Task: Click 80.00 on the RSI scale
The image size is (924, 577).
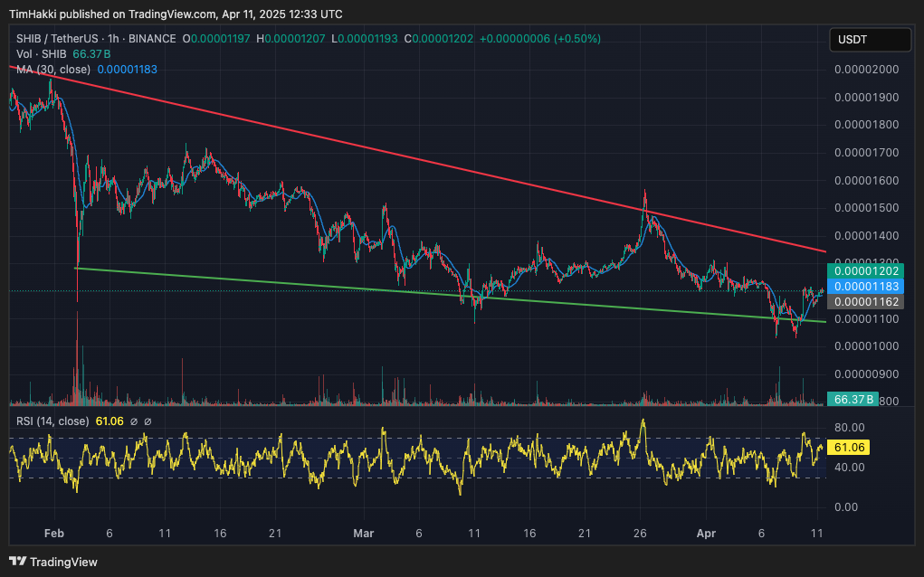Action: pyautogui.click(x=849, y=428)
